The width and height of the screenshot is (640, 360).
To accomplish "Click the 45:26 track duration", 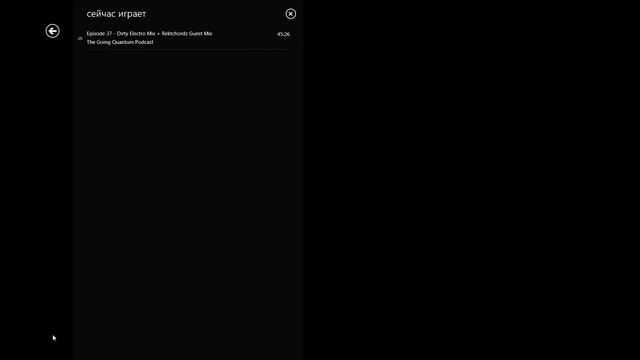I will point(283,34).
